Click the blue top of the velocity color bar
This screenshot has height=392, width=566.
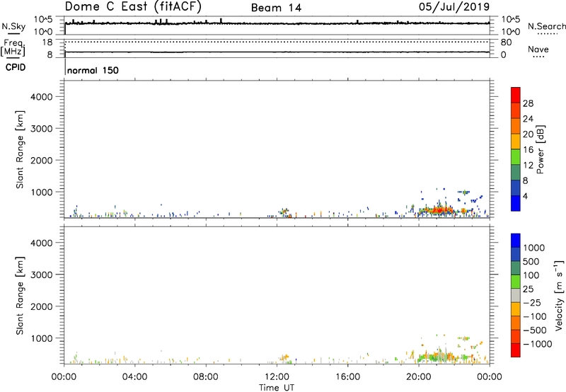pos(516,241)
